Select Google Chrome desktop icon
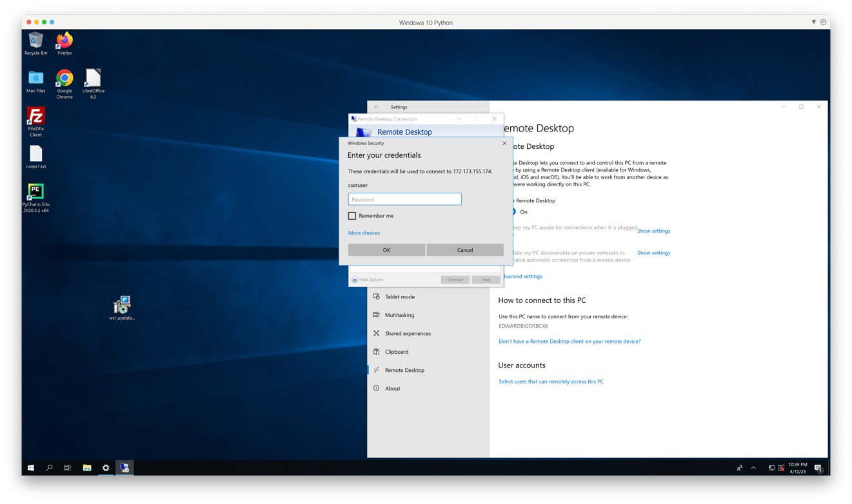852x504 pixels. (x=64, y=84)
